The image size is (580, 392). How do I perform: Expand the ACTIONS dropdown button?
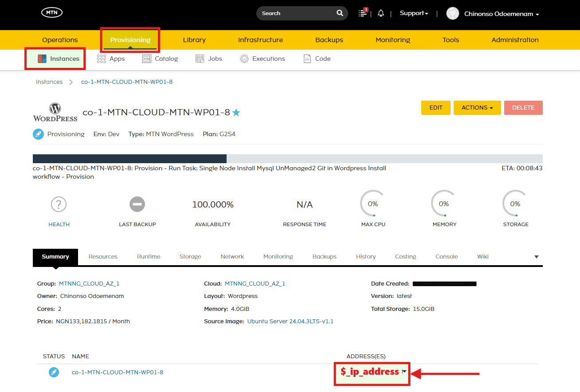477,108
